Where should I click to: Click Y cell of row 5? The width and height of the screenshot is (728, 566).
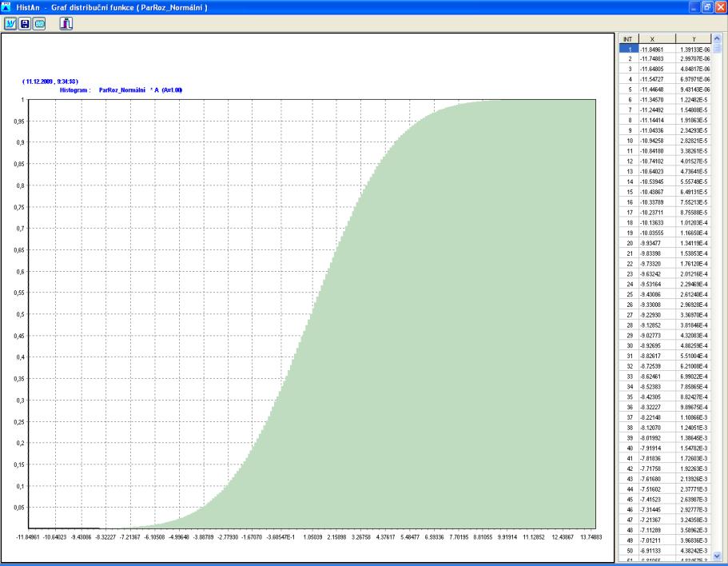tap(694, 90)
